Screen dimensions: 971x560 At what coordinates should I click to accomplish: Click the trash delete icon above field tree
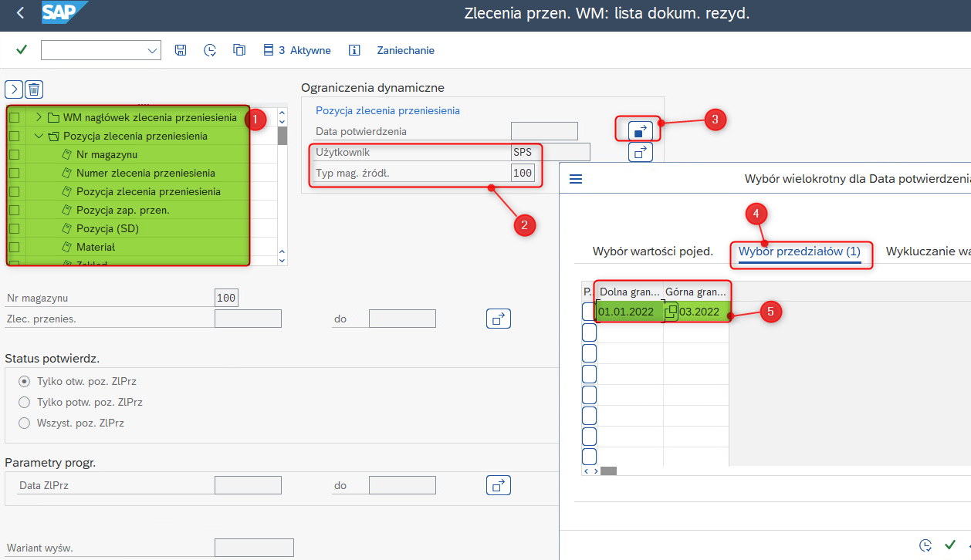[34, 89]
